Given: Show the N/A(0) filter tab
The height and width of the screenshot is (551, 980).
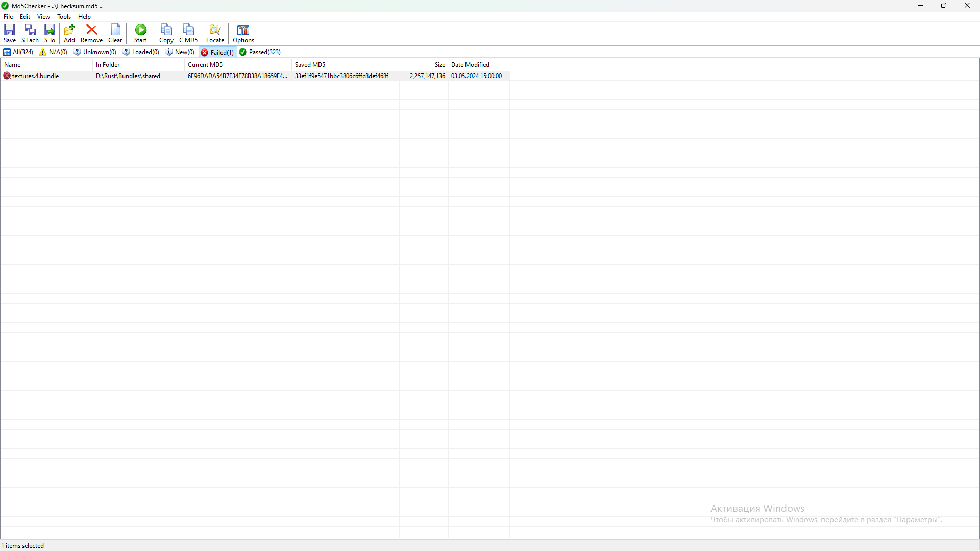Looking at the screenshot, I should pyautogui.click(x=54, y=52).
